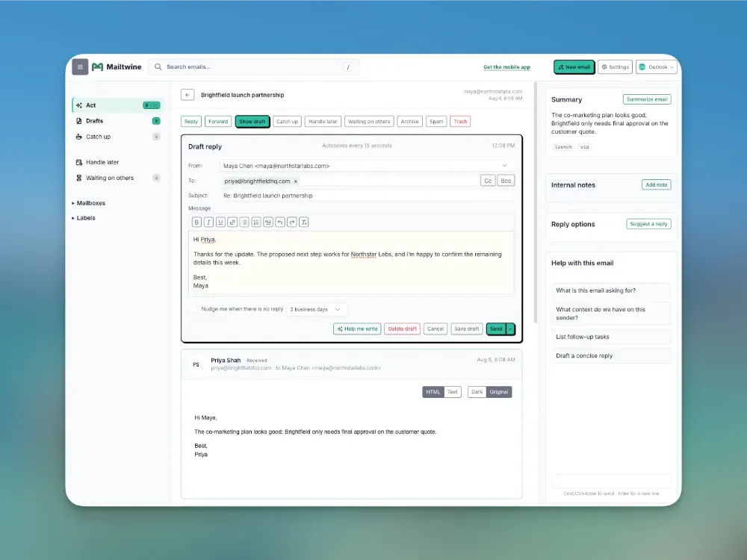This screenshot has height=560, width=747.
Task: Focus the Search emails field
Action: [254, 67]
